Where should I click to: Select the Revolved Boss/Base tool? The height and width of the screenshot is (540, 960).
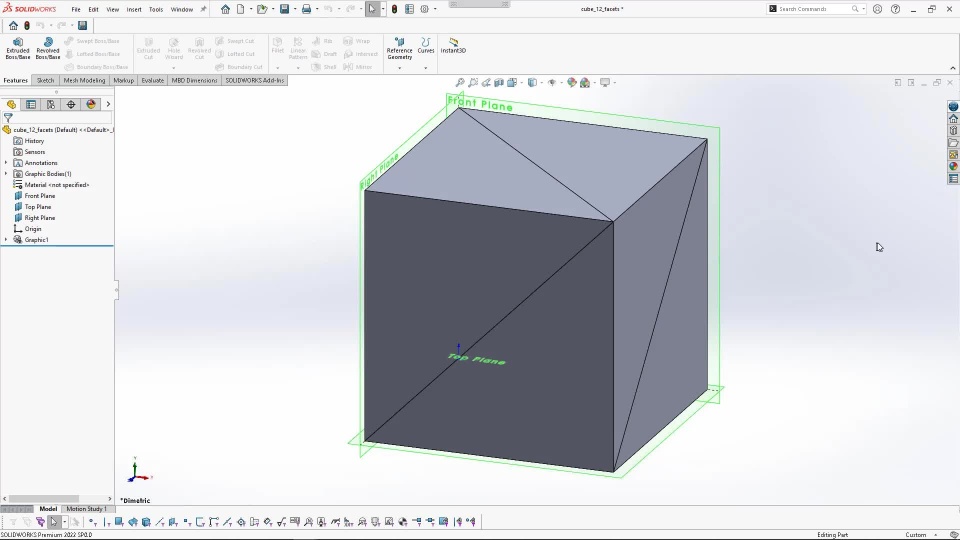[48, 48]
